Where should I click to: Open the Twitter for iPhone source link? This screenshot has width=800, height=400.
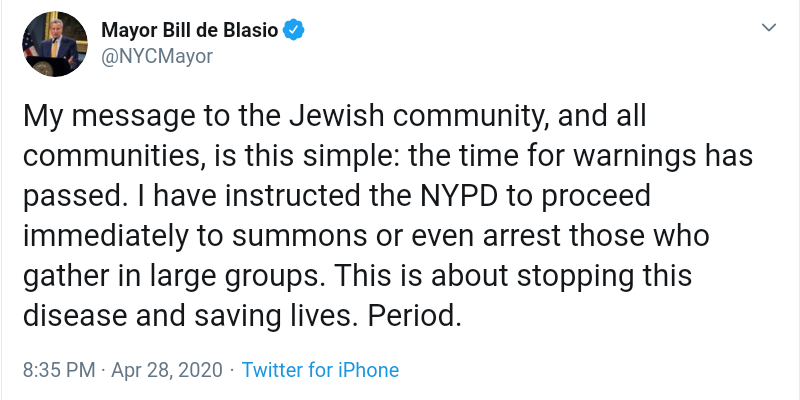320,370
